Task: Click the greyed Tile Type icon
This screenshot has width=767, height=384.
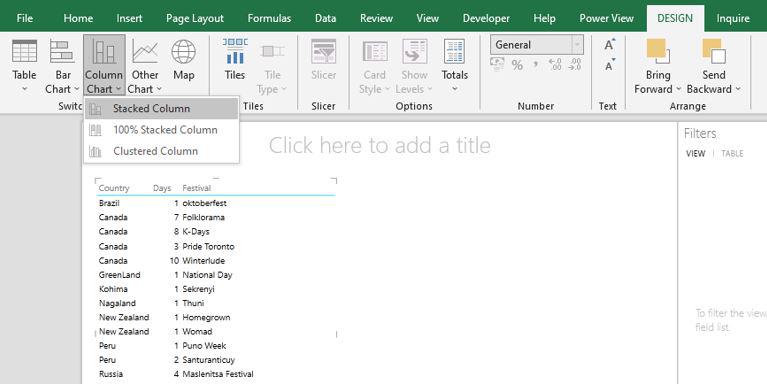Action: point(272,51)
